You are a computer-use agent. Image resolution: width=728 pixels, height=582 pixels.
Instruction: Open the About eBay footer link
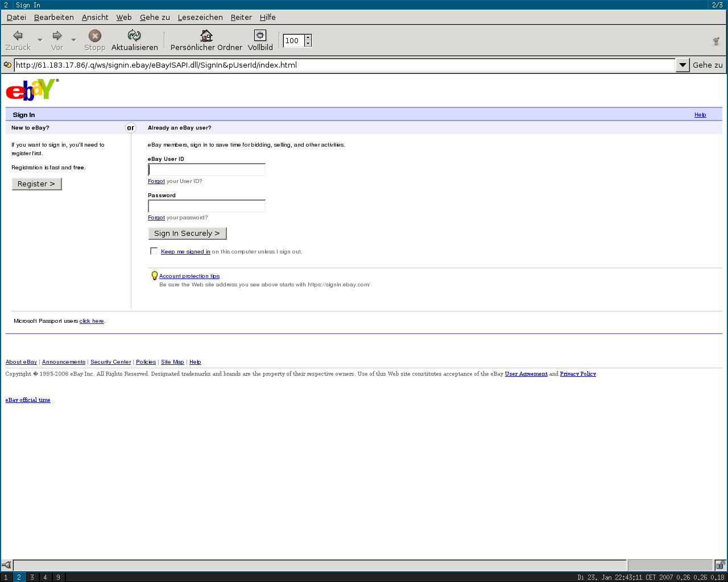tap(21, 362)
